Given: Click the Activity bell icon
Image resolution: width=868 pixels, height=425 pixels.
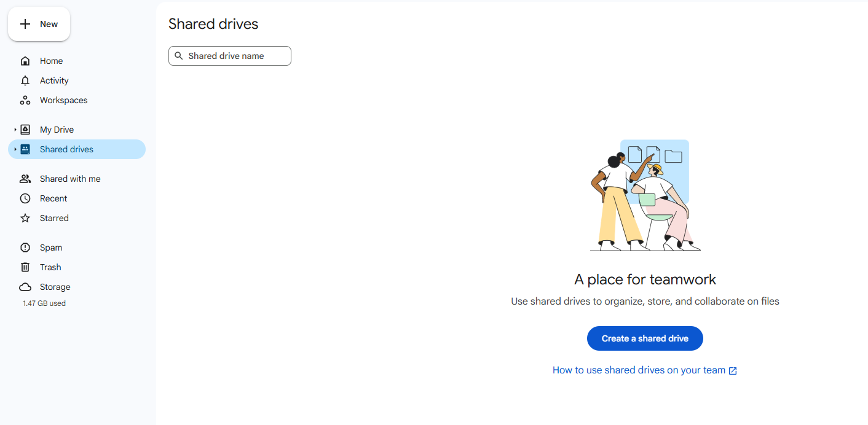Looking at the screenshot, I should 25,80.
